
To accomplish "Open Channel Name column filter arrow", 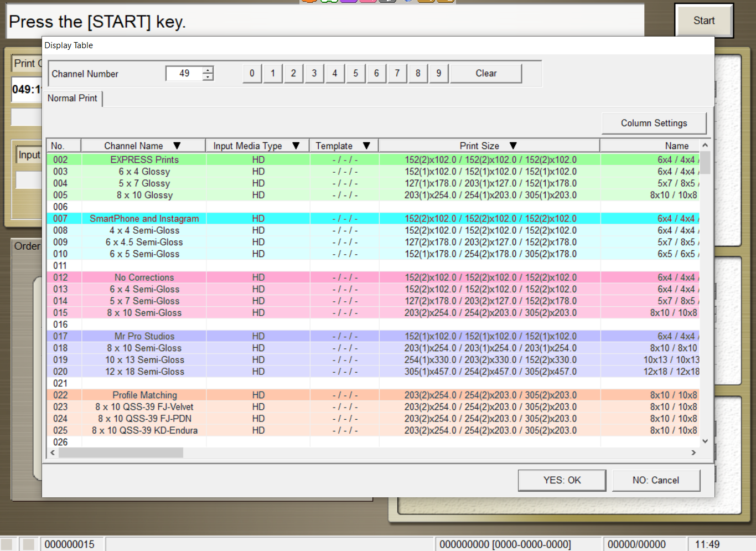I will pyautogui.click(x=177, y=146).
